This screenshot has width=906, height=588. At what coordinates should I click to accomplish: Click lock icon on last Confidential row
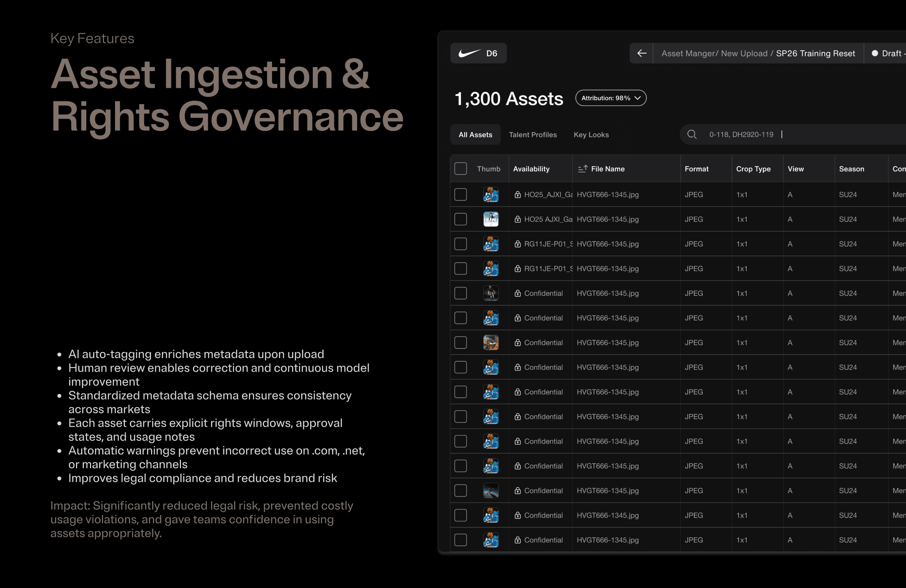pos(518,540)
